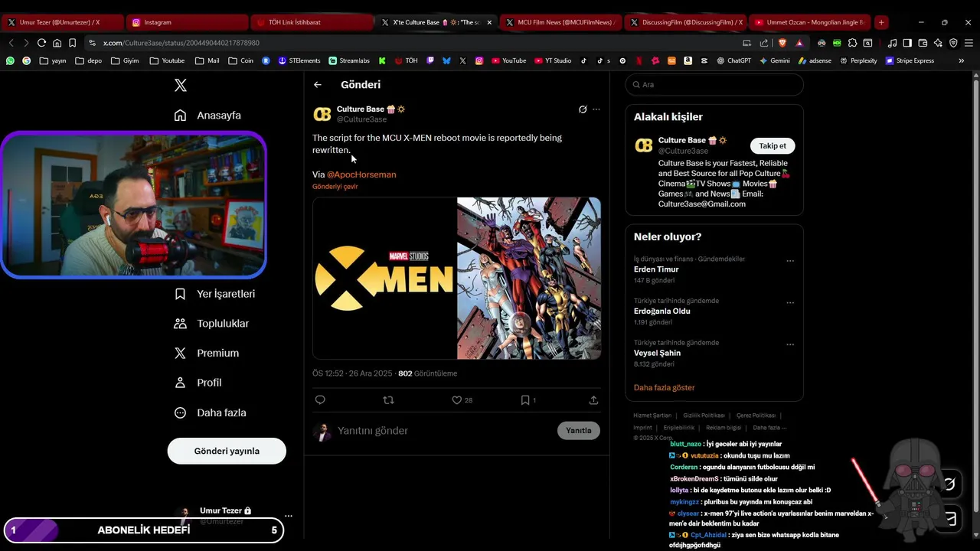Click Gönderi yayınla button
This screenshot has height=551, width=980.
(227, 451)
